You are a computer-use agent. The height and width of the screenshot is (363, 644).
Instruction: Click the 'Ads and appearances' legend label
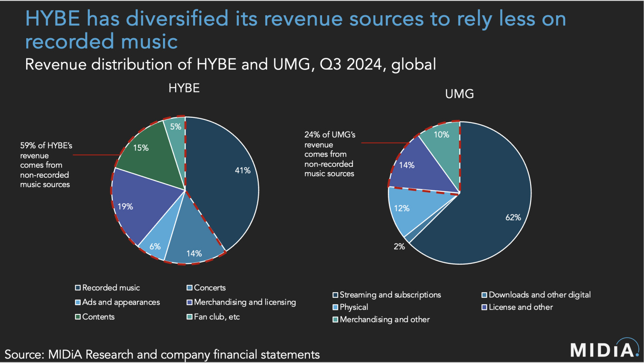click(121, 302)
